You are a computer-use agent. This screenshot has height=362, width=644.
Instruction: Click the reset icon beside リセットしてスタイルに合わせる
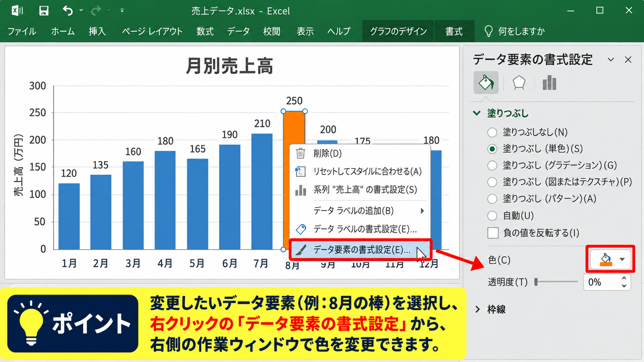pos(300,171)
